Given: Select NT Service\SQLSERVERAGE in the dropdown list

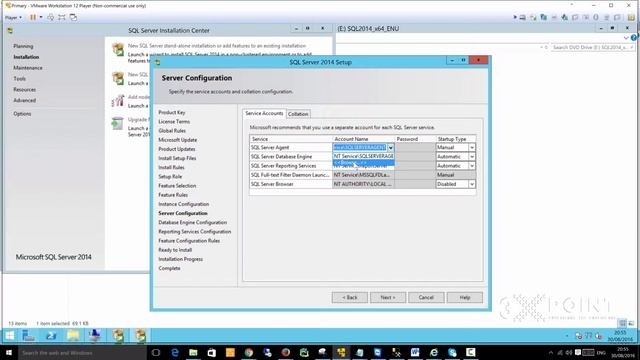Looking at the screenshot, I should (364, 156).
